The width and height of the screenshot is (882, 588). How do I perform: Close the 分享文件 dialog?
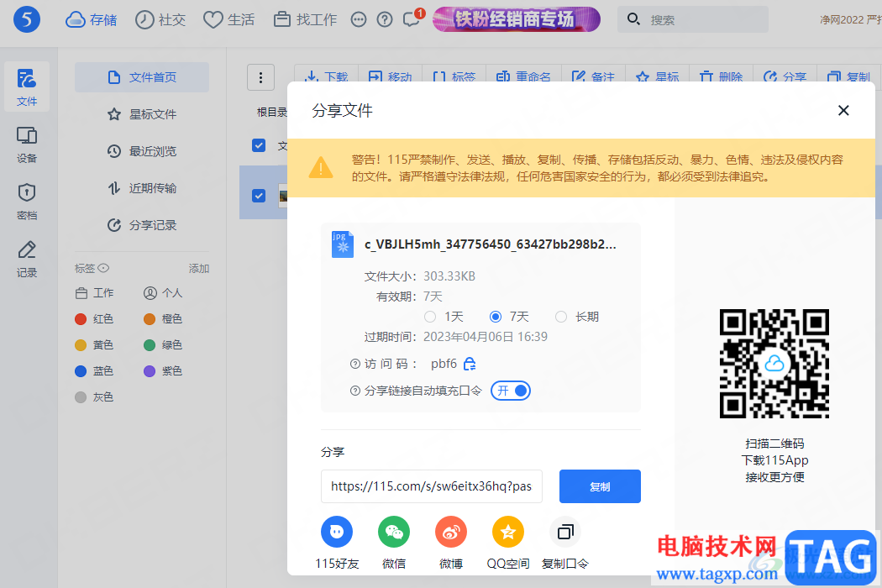coord(843,110)
